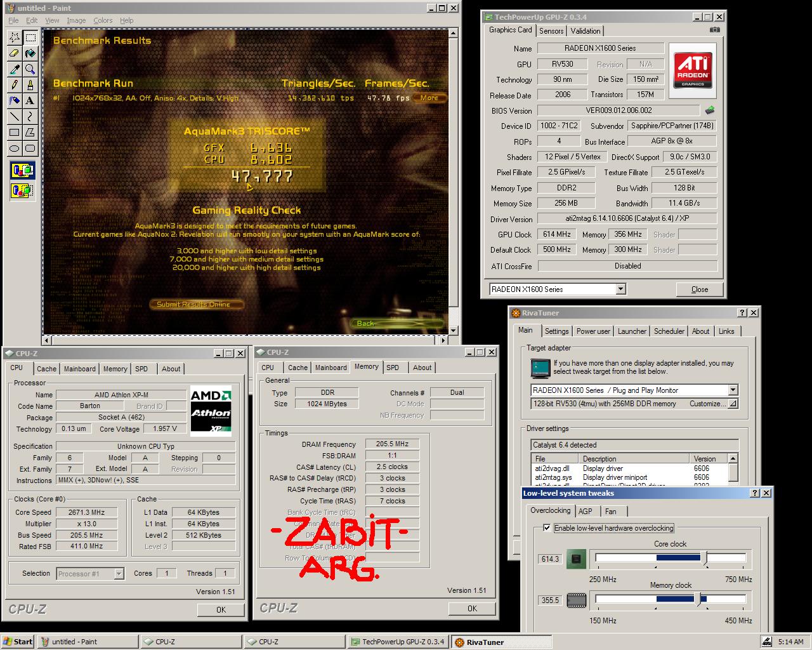Switch to Power user tab in RivaTuner

tap(593, 331)
